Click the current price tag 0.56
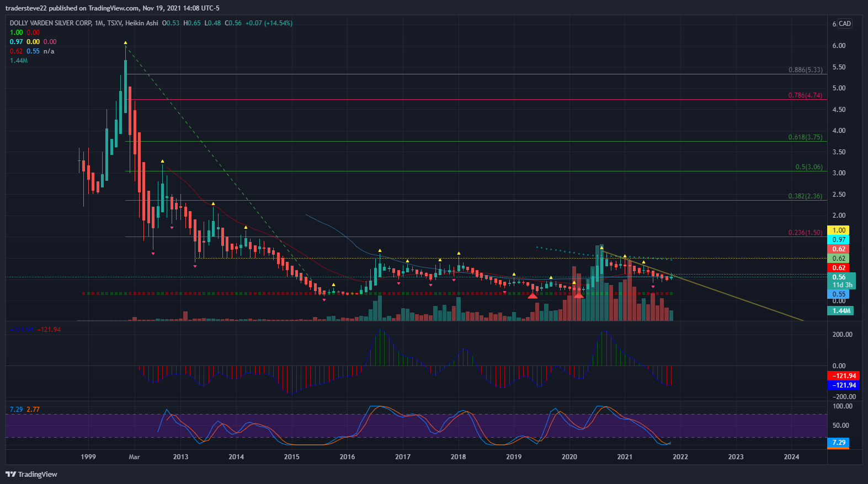This screenshot has width=868, height=484. pos(839,277)
